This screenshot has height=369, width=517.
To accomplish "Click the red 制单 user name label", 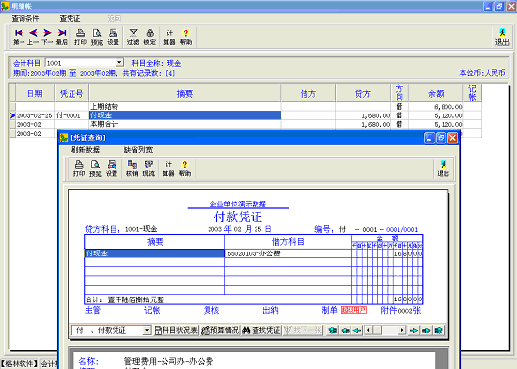I will [x=354, y=310].
